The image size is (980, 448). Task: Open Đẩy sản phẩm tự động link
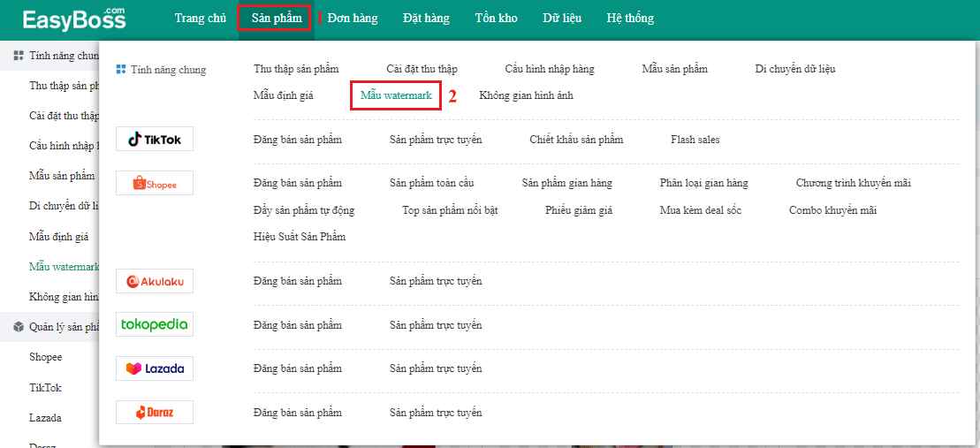tap(304, 210)
